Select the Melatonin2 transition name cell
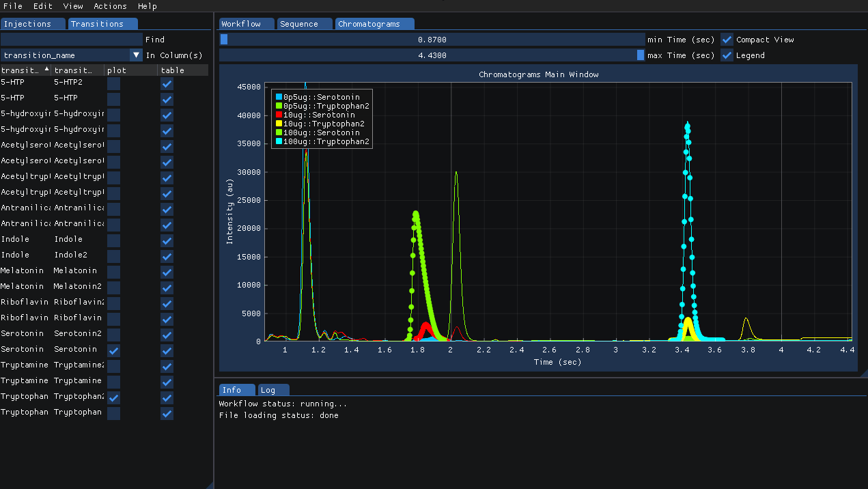Screen dimensions: 868x489 [78, 286]
